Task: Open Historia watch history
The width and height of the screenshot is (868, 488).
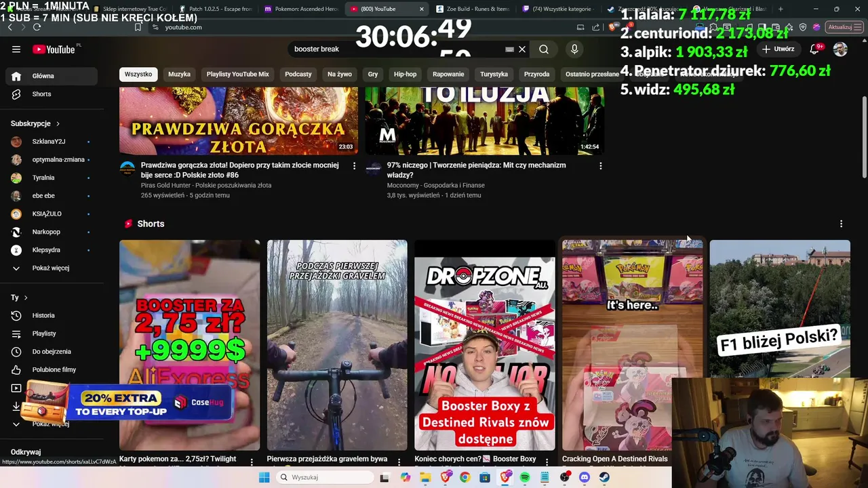Action: 52,315
